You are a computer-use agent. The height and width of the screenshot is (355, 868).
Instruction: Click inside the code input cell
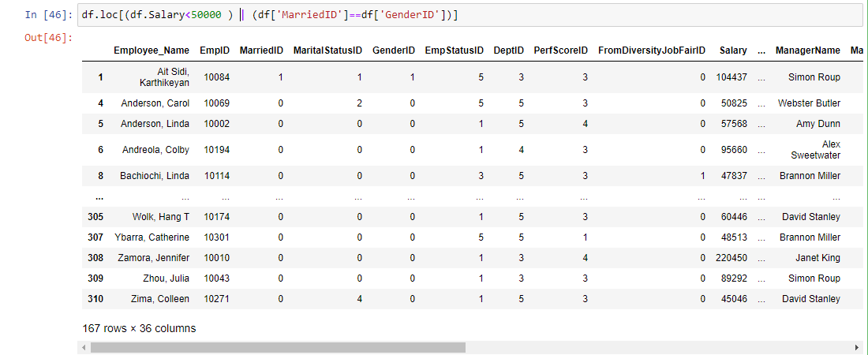pyautogui.click(x=470, y=16)
